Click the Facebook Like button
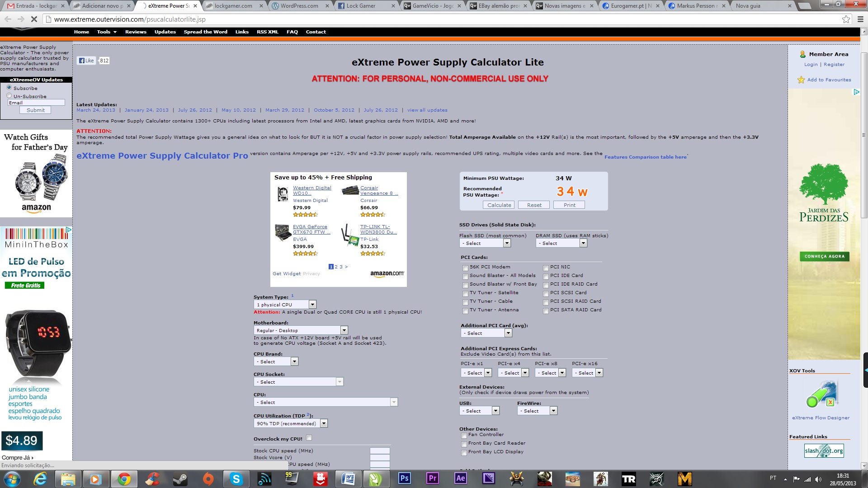The width and height of the screenshot is (868, 488). pyautogui.click(x=86, y=61)
